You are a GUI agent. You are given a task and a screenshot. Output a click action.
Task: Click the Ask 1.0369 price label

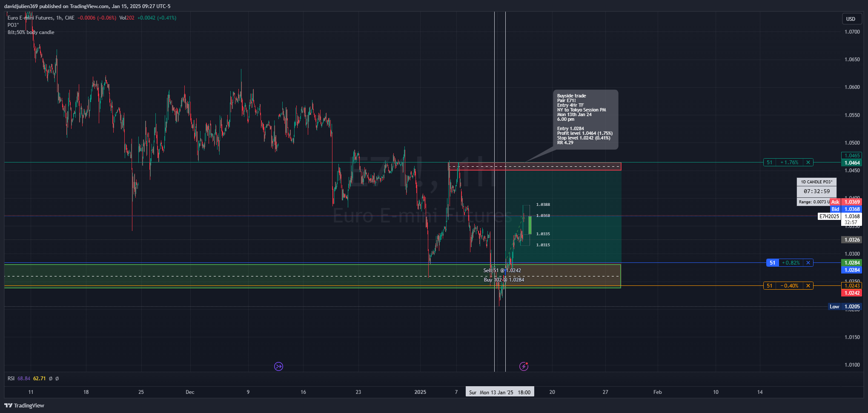846,202
